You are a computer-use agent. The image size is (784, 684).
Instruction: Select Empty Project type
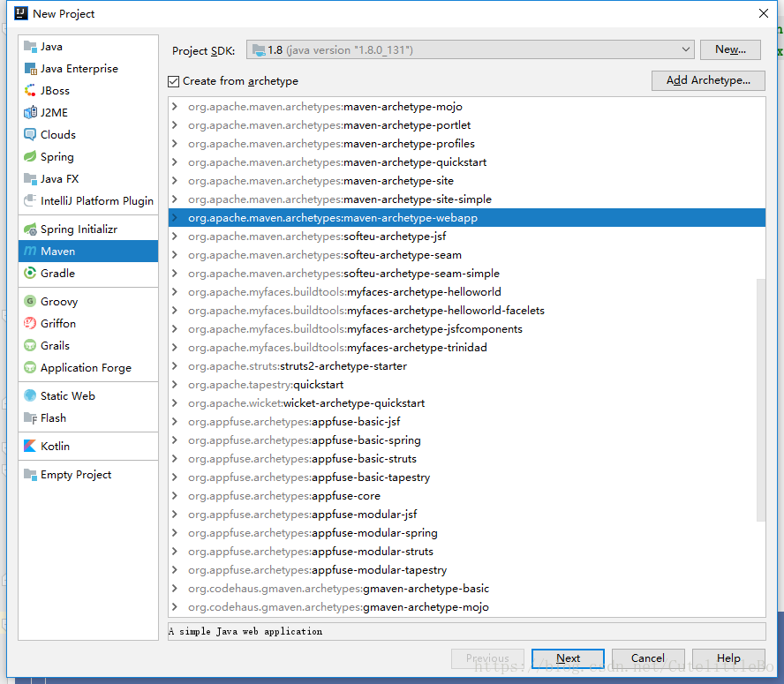(x=88, y=475)
